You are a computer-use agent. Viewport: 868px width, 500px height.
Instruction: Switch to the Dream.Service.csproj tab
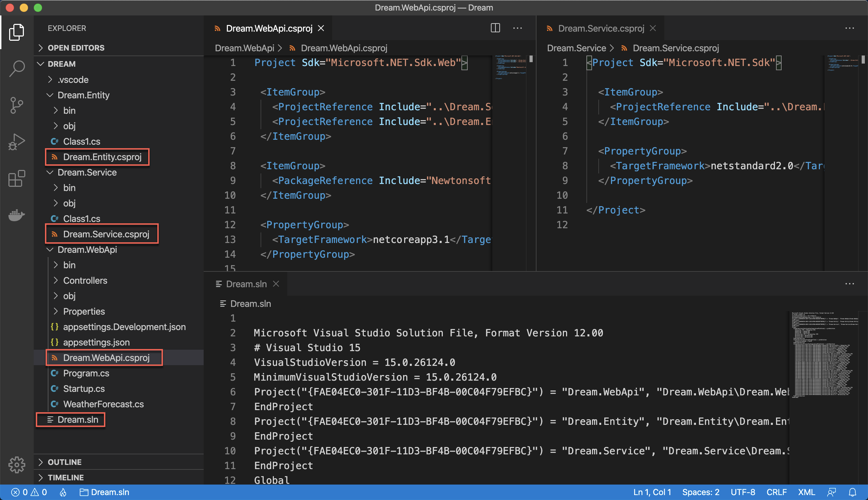pos(601,28)
